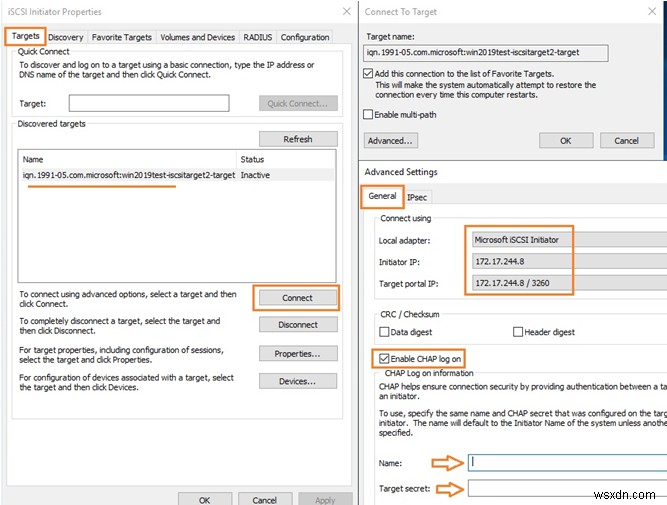The image size is (667, 505).
Task: Open the Devices... dialog
Action: pyautogui.click(x=297, y=381)
